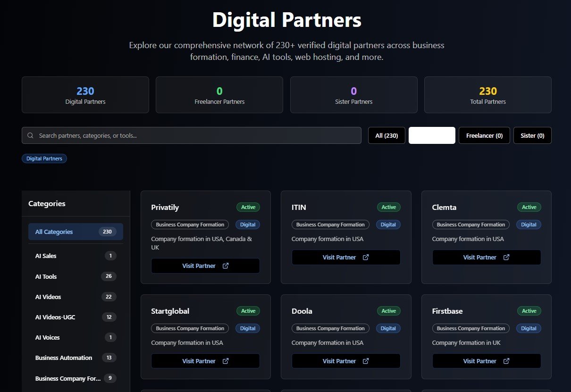This screenshot has width=571, height=392.
Task: Click the Active badge on Doola
Action: (389, 311)
